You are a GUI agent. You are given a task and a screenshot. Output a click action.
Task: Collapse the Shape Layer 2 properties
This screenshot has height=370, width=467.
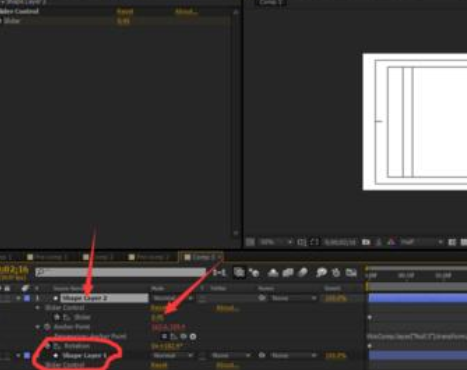tap(18, 298)
